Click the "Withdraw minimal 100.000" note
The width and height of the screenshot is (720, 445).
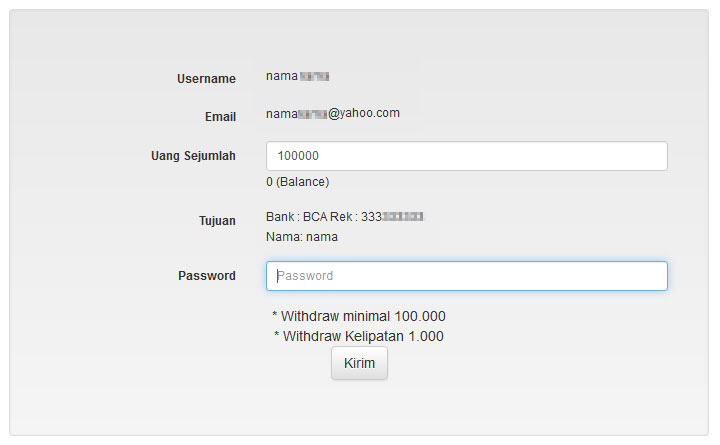click(x=359, y=316)
